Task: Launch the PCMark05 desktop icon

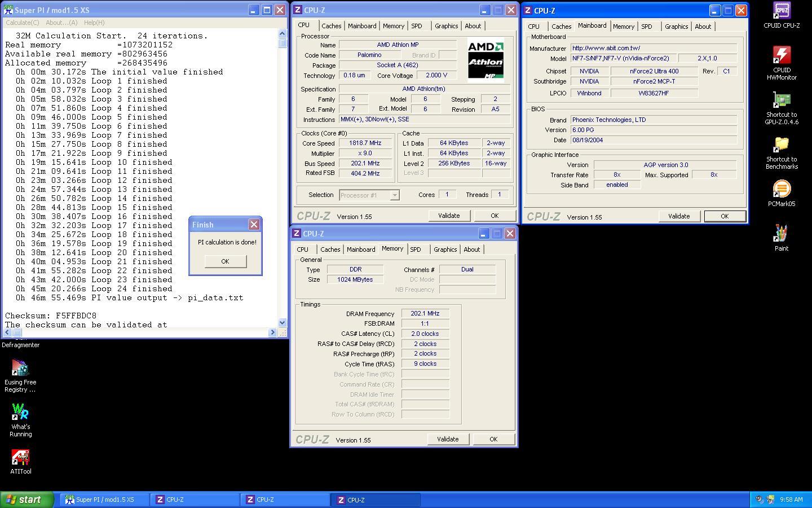Action: click(782, 194)
